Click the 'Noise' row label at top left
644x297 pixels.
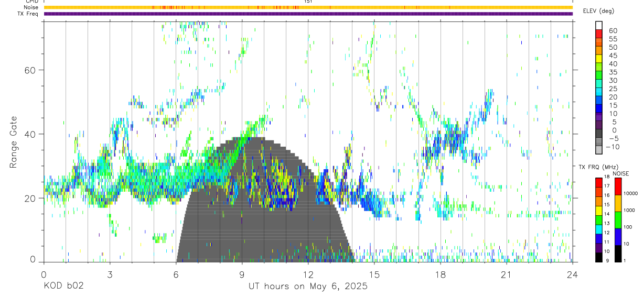coord(30,7)
